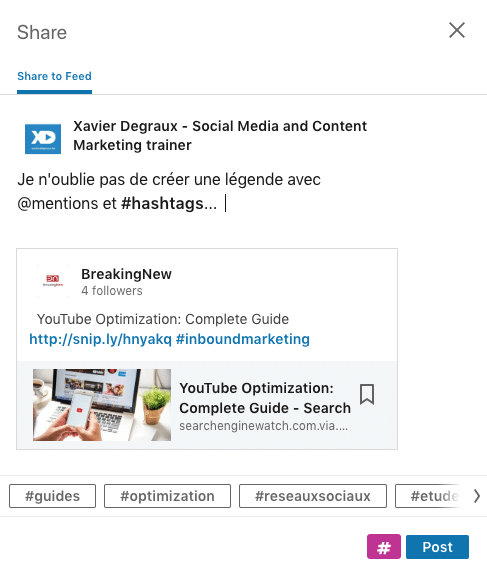Click the searchenginewatch.com source text

click(x=263, y=426)
